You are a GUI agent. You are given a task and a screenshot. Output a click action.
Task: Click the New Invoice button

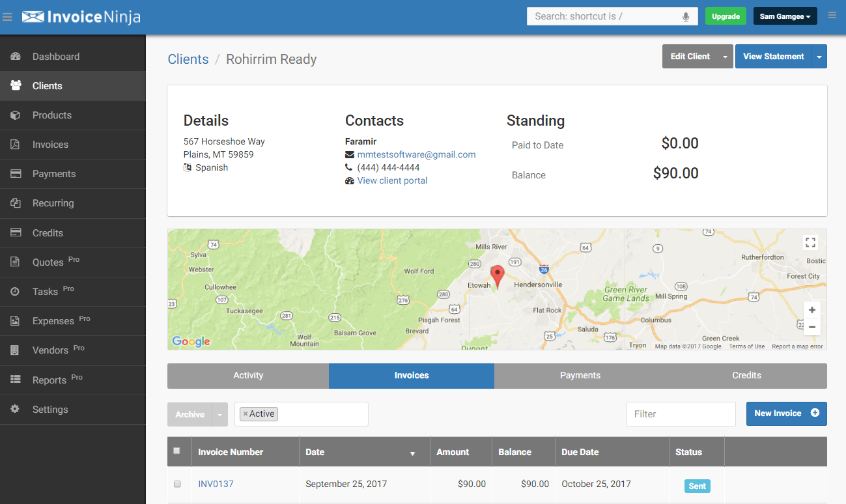tap(786, 413)
